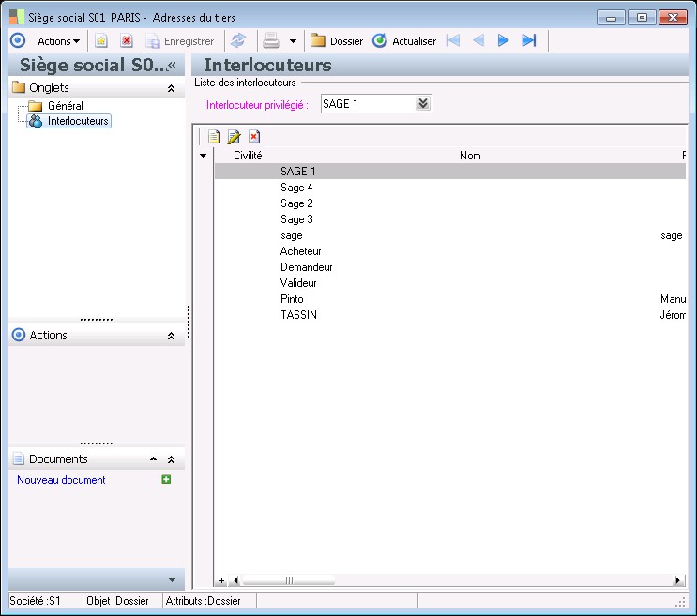Open the Actions dropdown menu
Viewport: 697px width, 616px height.
[x=58, y=41]
